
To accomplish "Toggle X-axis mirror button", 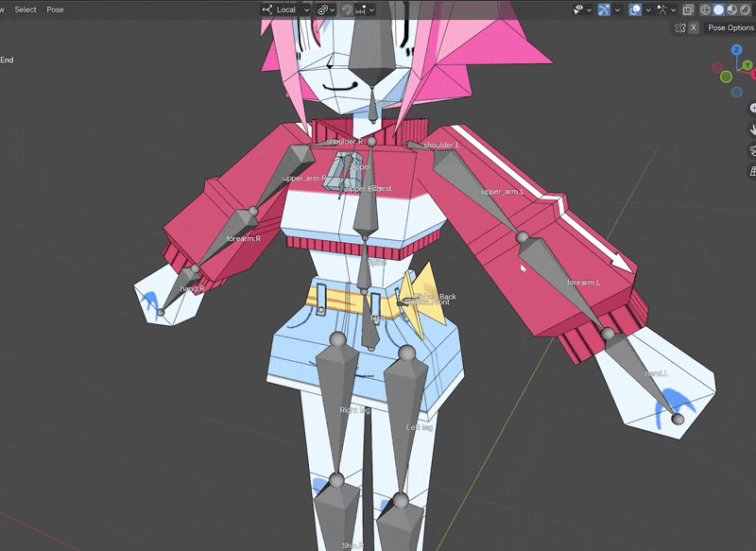I will (x=694, y=27).
